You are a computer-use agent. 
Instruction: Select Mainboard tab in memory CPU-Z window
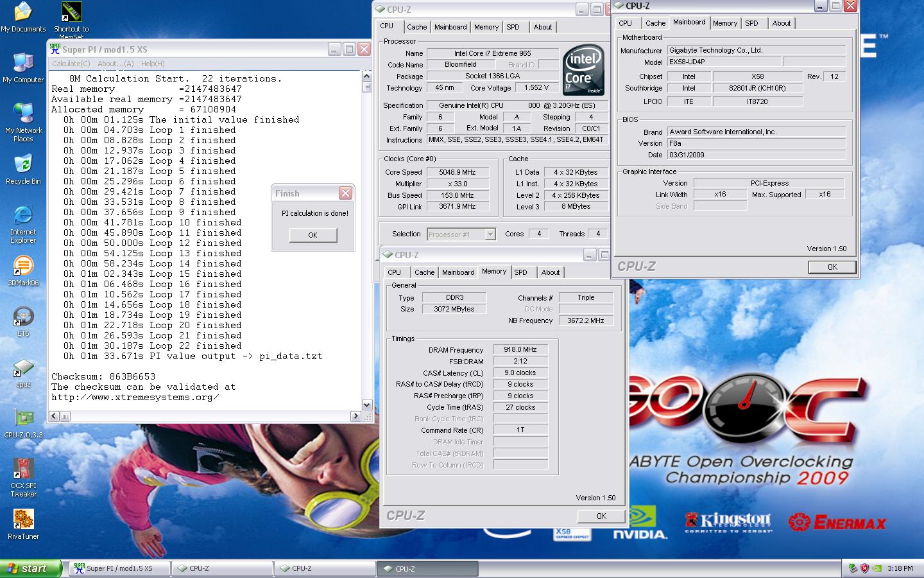458,272
